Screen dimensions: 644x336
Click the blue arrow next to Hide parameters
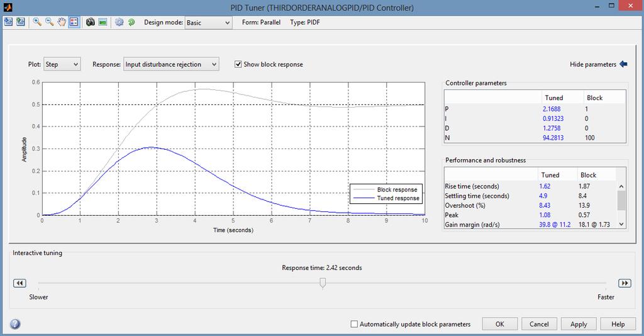click(623, 64)
